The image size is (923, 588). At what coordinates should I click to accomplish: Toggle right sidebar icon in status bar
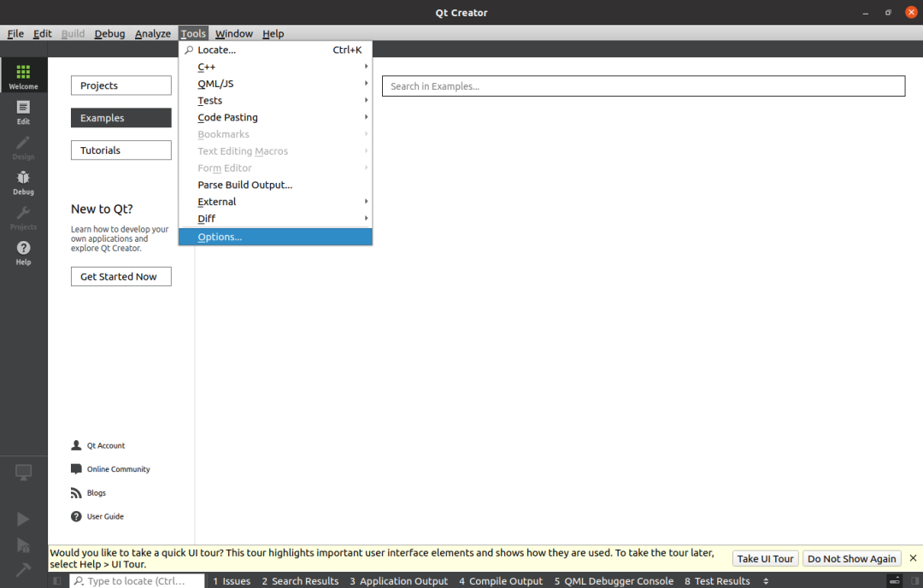(x=914, y=581)
